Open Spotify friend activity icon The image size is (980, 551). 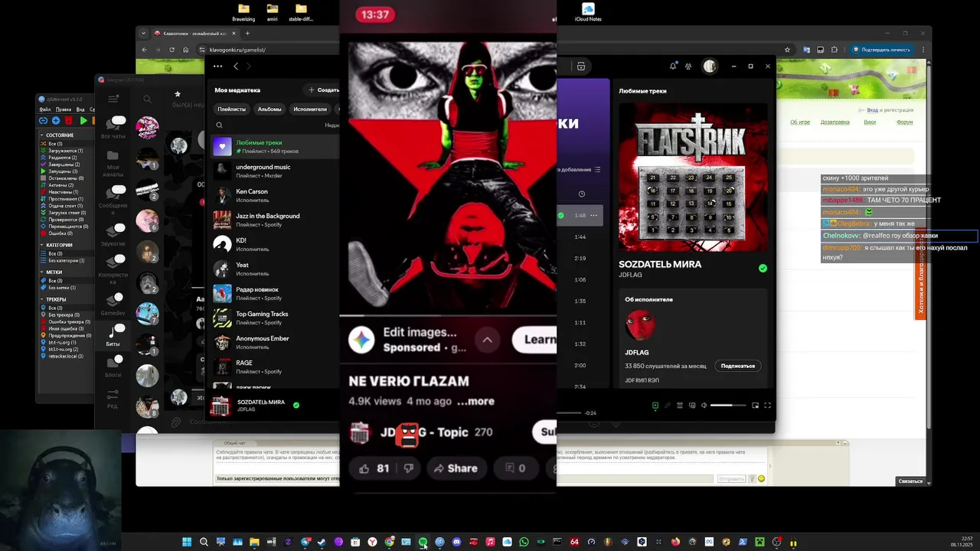tap(688, 67)
